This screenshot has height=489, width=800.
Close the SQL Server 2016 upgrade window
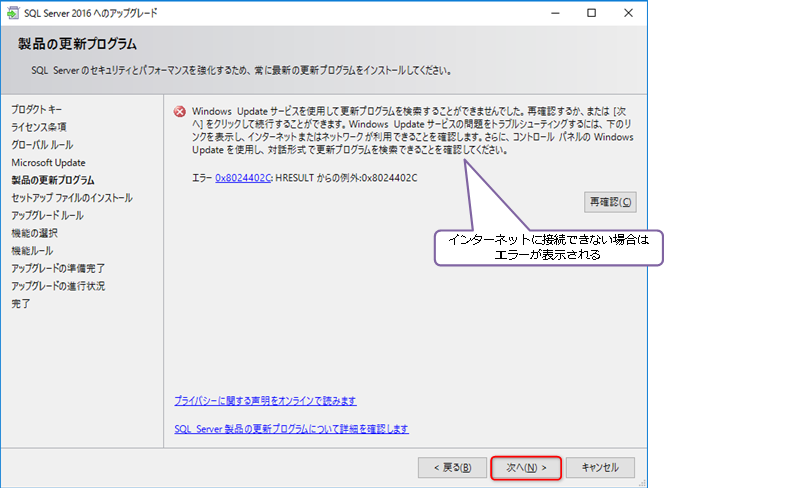point(628,13)
